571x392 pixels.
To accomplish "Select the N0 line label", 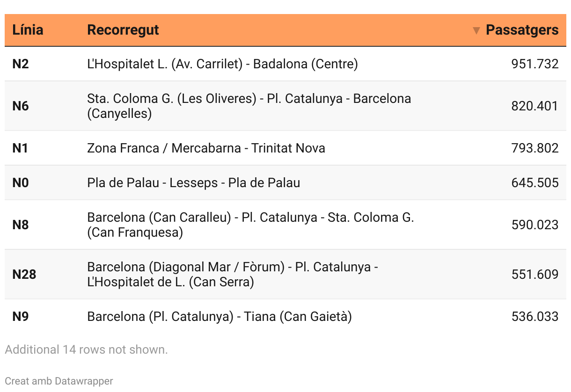I will [21, 182].
